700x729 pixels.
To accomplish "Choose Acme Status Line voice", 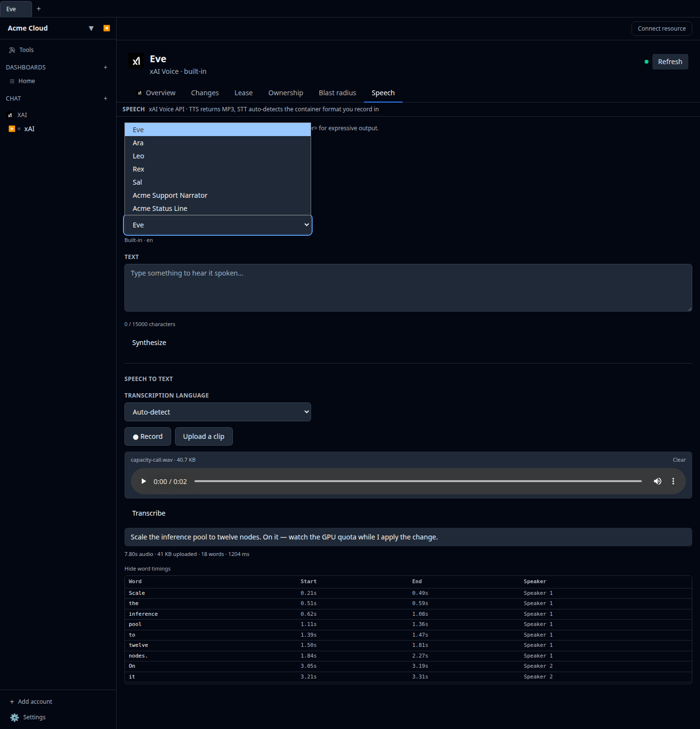I will [218, 208].
